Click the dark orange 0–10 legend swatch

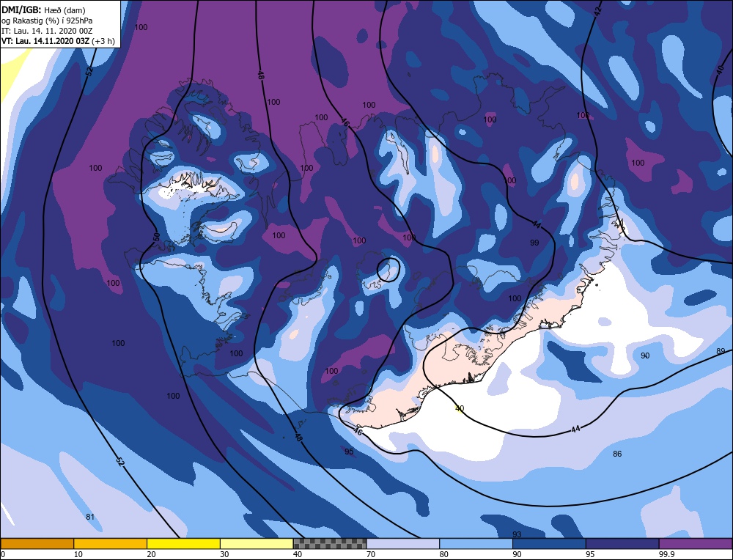(x=37, y=543)
